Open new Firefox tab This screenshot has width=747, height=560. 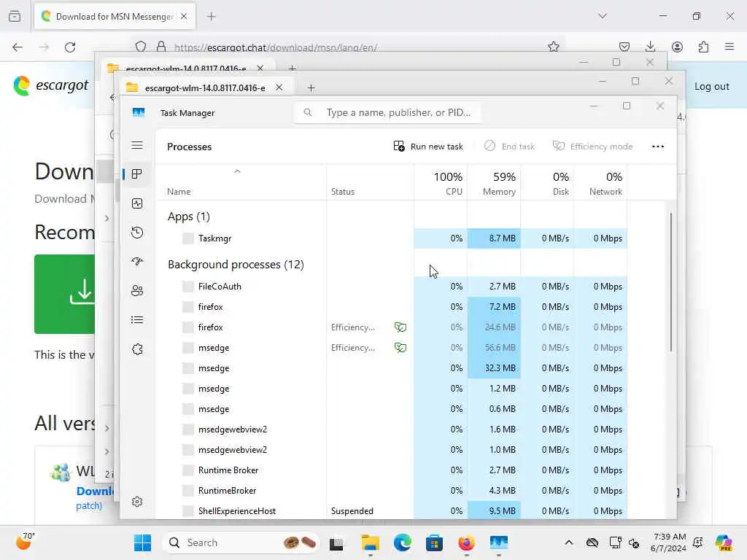(212, 17)
